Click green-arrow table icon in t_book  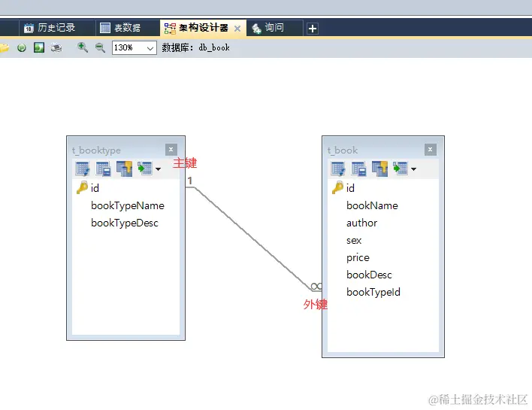(x=401, y=169)
